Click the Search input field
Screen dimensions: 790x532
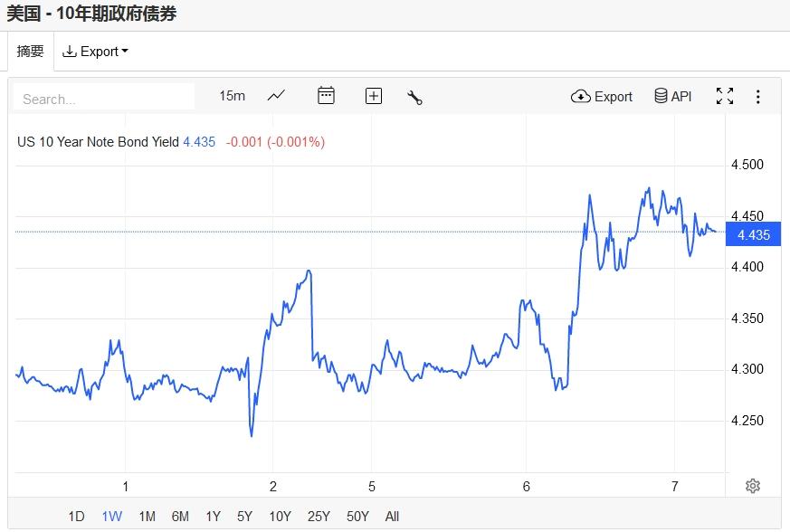(x=104, y=98)
